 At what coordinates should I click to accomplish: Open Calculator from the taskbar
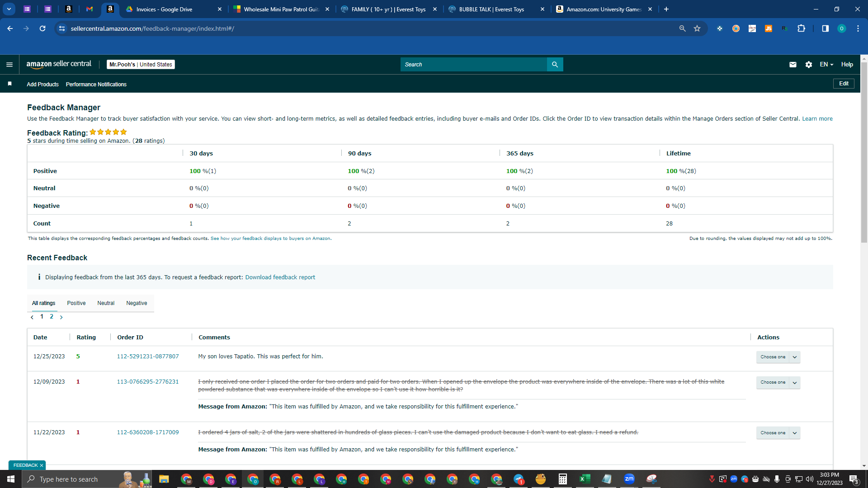point(562,479)
